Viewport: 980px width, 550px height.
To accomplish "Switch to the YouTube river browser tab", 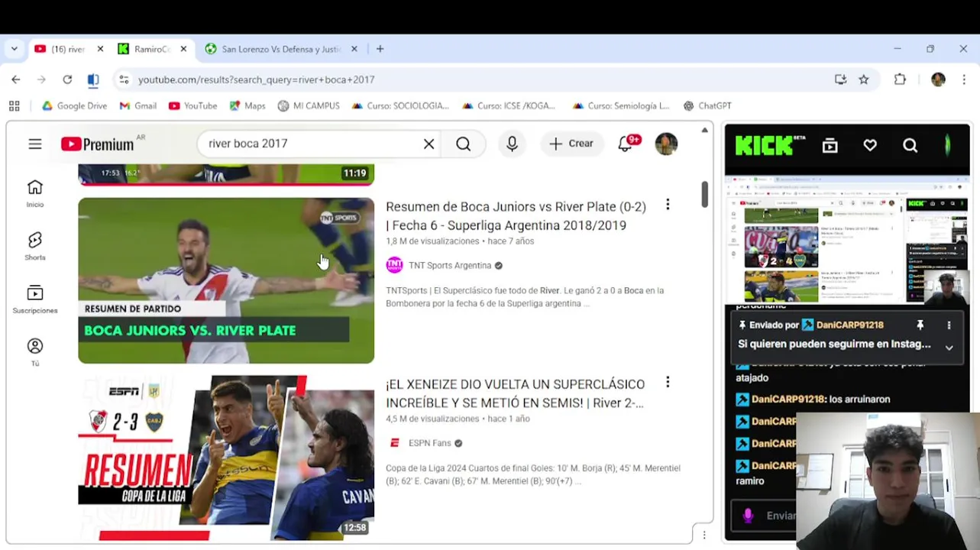I will (68, 49).
